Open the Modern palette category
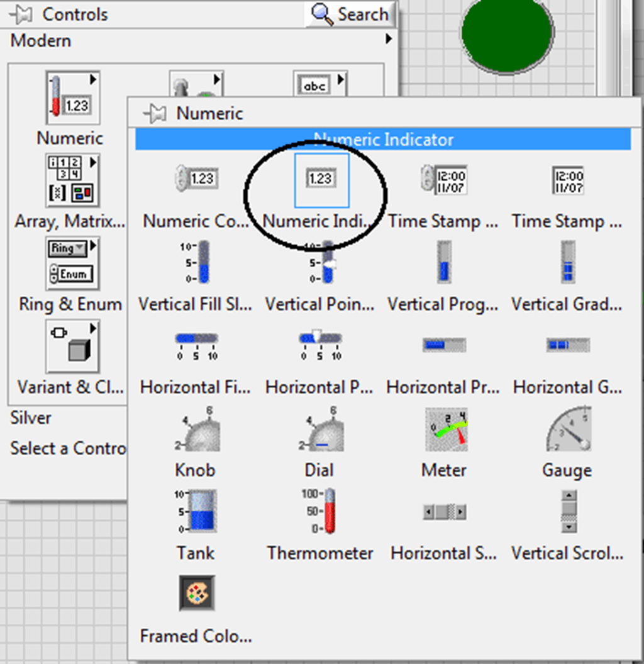The height and width of the screenshot is (664, 644). click(40, 40)
